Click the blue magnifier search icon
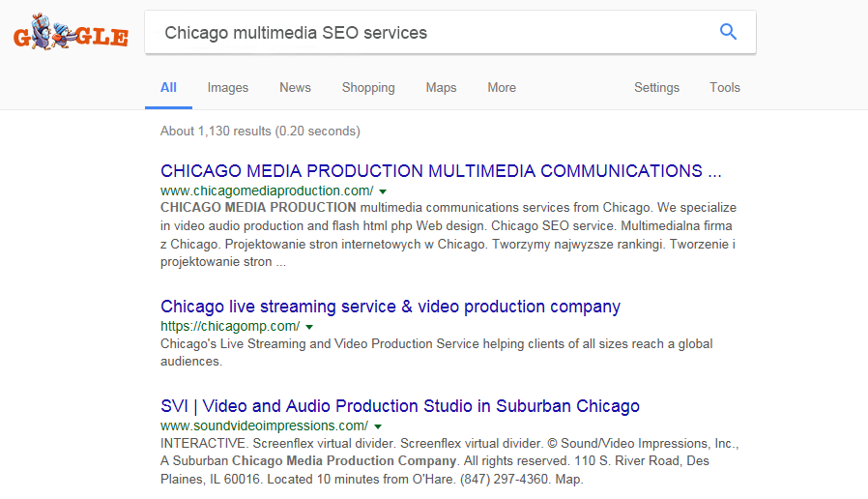Image resolution: width=868 pixels, height=499 pixels. point(728,32)
